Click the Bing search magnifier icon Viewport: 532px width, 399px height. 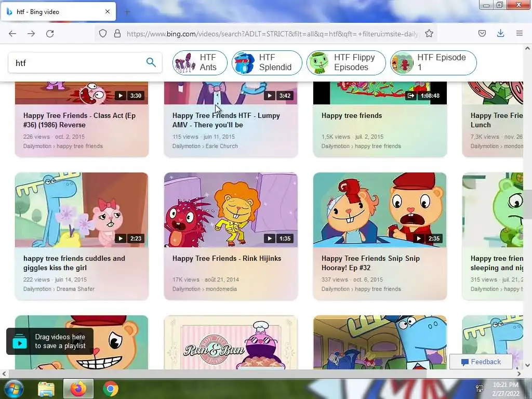(x=151, y=62)
